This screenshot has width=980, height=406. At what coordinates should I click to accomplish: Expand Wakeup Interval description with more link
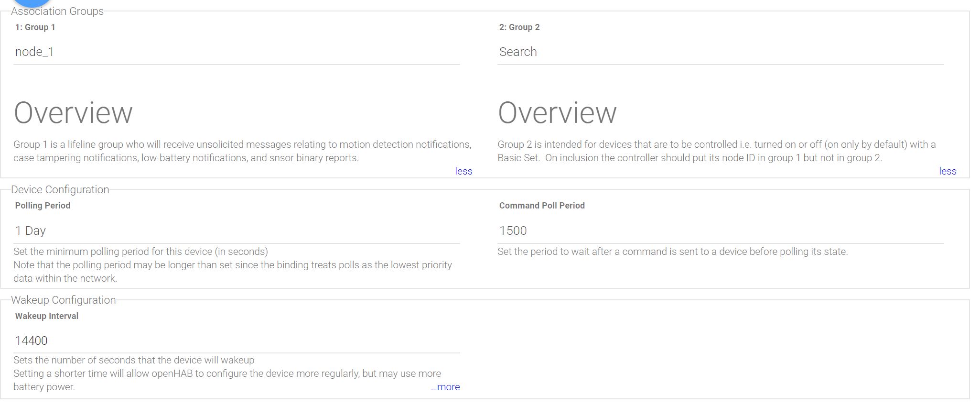[445, 387]
